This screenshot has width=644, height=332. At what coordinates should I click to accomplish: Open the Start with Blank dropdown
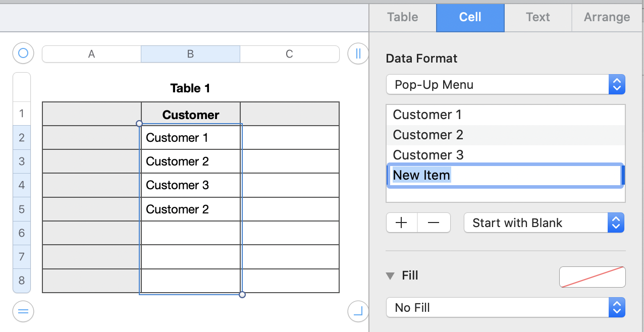pos(544,223)
